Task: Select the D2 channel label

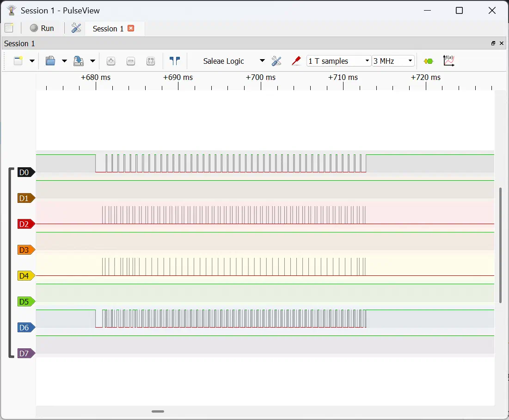Action: [x=26, y=224]
